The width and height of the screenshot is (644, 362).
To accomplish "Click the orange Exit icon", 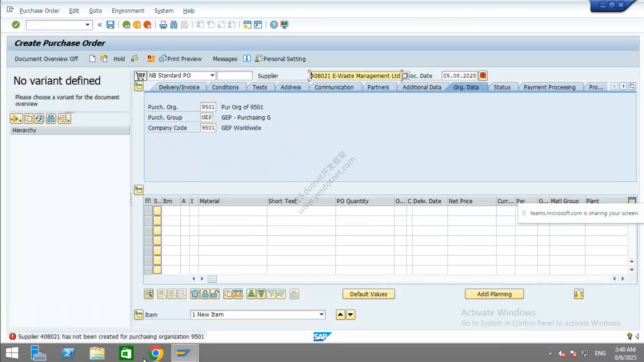I will coord(137,25).
